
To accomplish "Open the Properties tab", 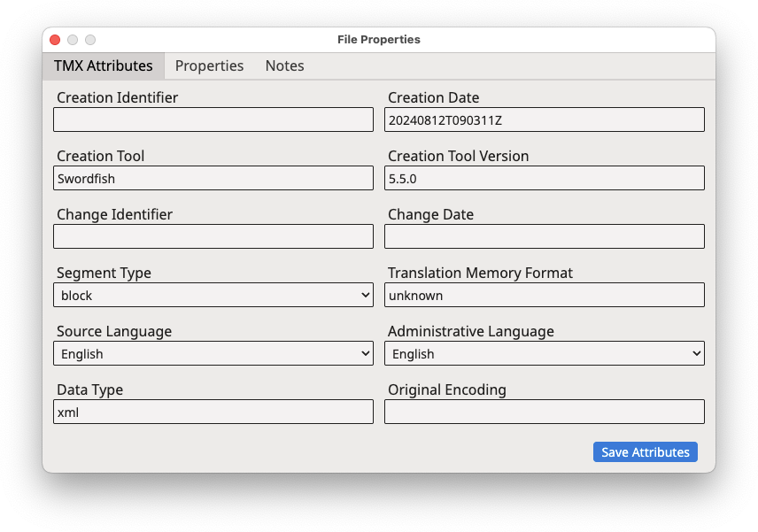I will 209,66.
